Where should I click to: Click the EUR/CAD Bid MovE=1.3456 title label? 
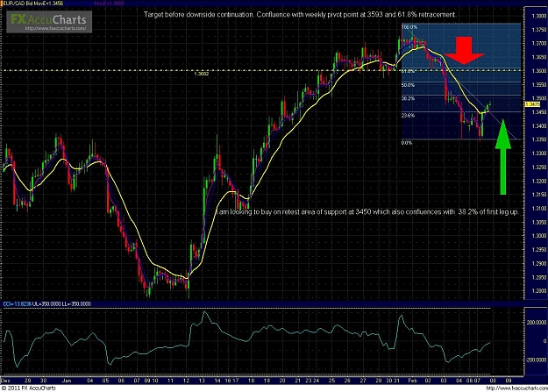click(x=33, y=4)
